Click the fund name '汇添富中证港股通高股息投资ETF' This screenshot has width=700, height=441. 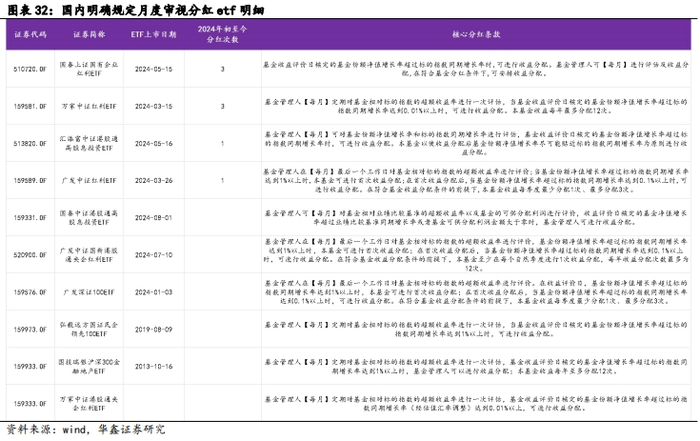tap(89, 143)
